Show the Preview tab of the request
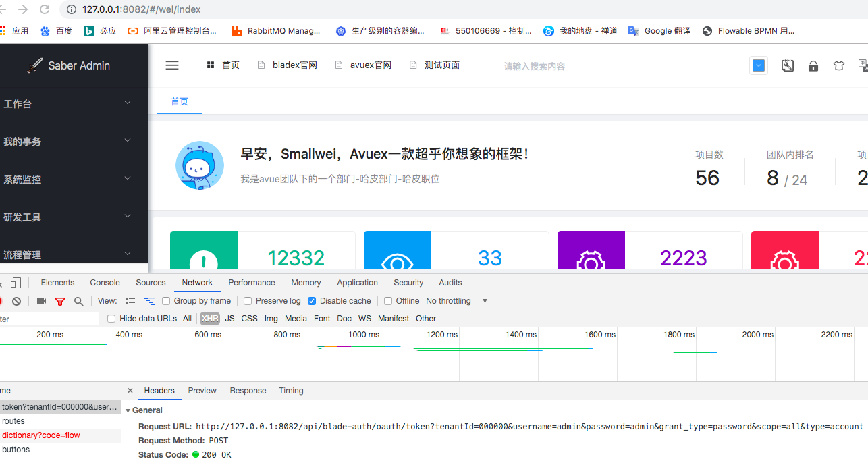 point(202,391)
